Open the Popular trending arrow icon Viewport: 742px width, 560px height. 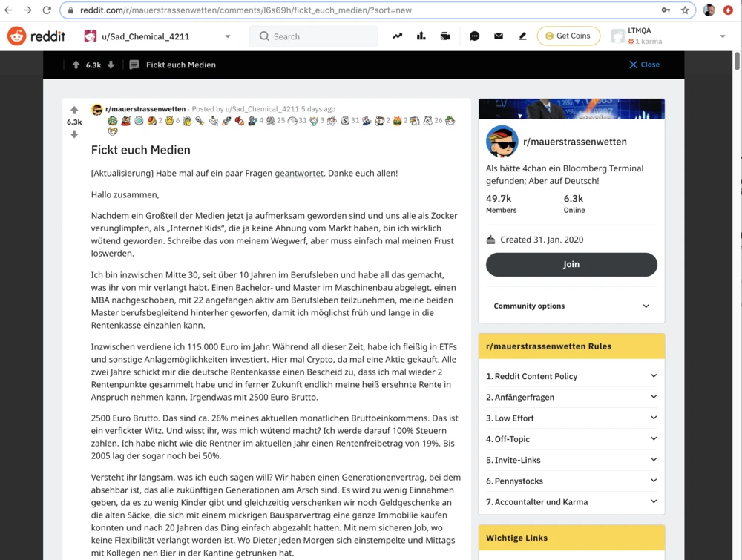point(398,36)
